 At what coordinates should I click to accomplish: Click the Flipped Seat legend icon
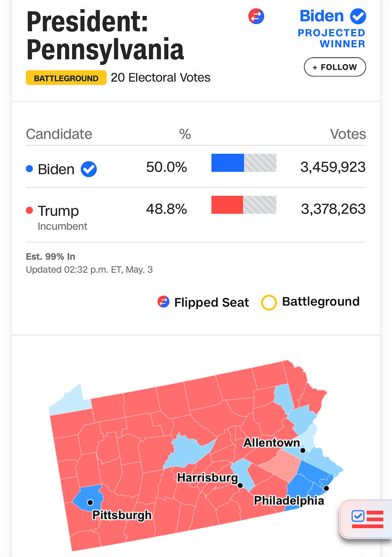pyautogui.click(x=163, y=302)
